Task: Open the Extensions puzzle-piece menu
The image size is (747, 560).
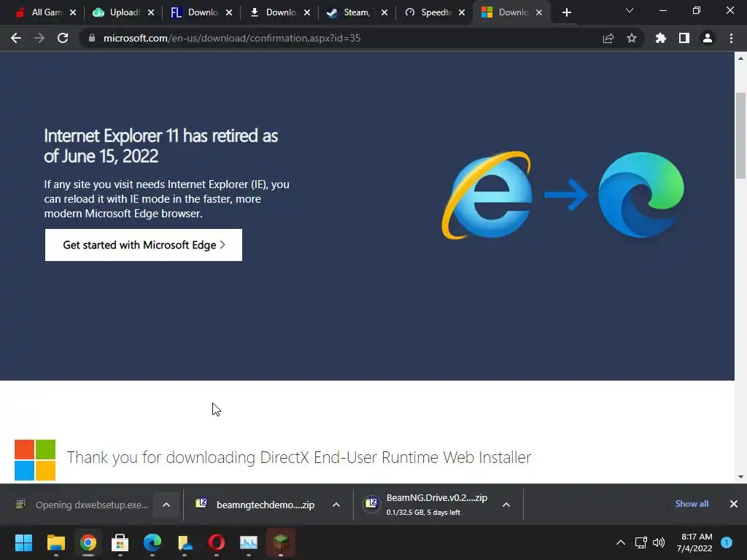Action: (x=661, y=38)
